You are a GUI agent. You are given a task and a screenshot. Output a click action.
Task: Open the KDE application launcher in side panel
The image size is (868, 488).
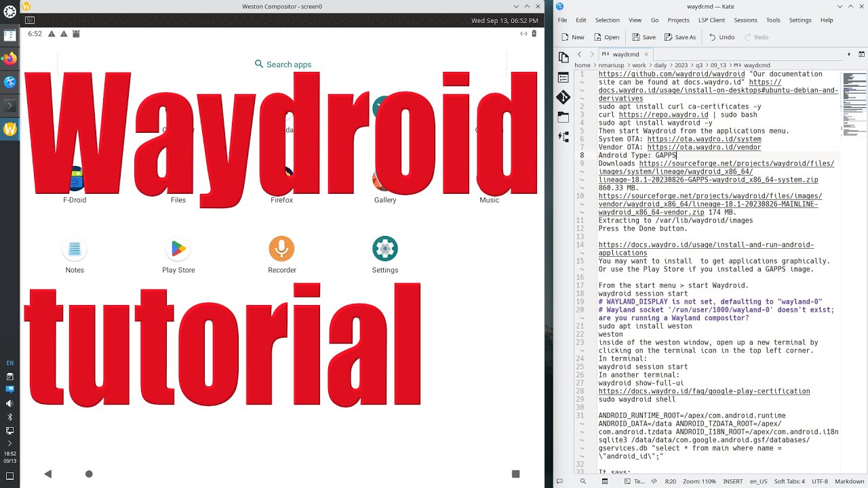pyautogui.click(x=9, y=12)
